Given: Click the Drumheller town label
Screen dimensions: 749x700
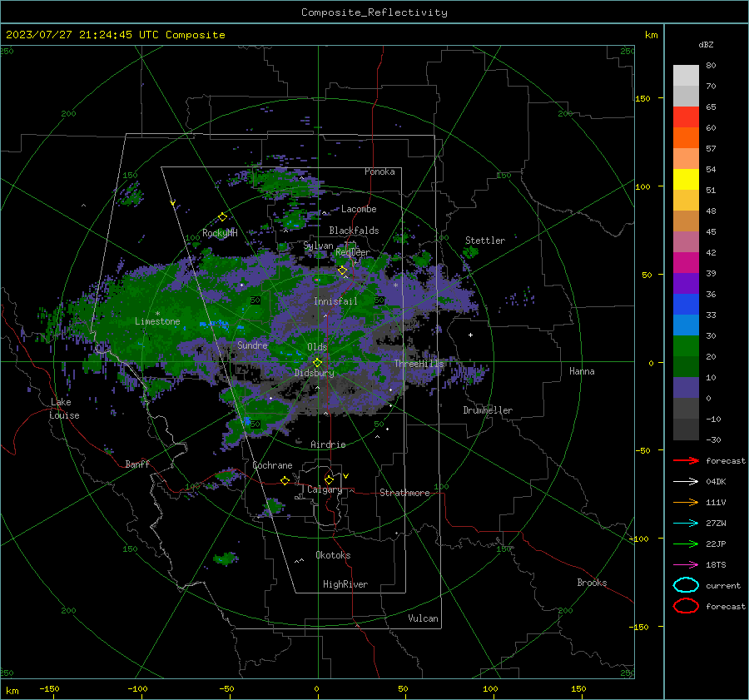Looking at the screenshot, I should click(x=488, y=410).
